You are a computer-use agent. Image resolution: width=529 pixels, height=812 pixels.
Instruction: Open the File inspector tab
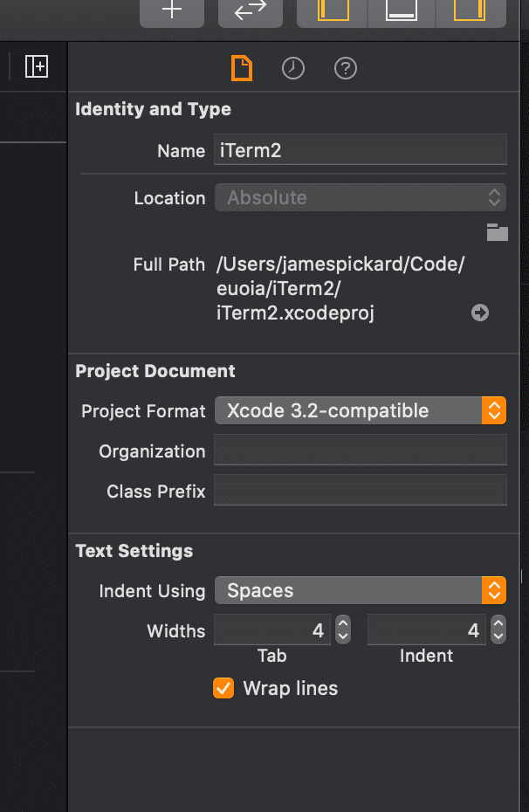(242, 69)
